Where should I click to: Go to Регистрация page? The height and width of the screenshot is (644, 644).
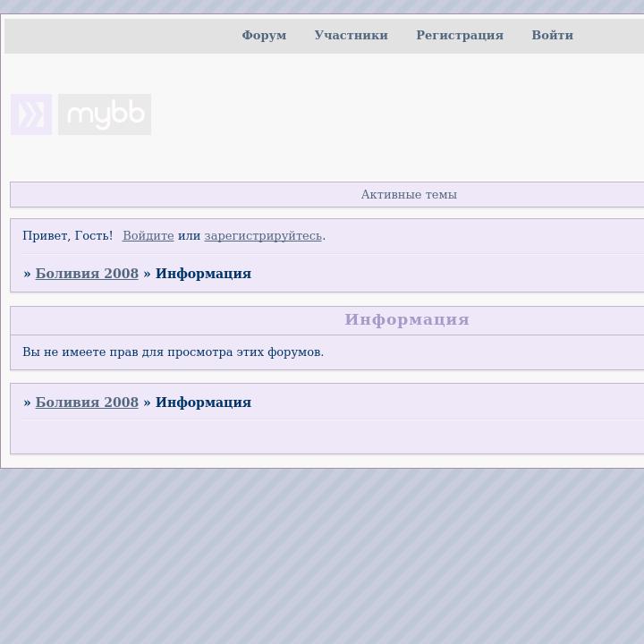(460, 35)
